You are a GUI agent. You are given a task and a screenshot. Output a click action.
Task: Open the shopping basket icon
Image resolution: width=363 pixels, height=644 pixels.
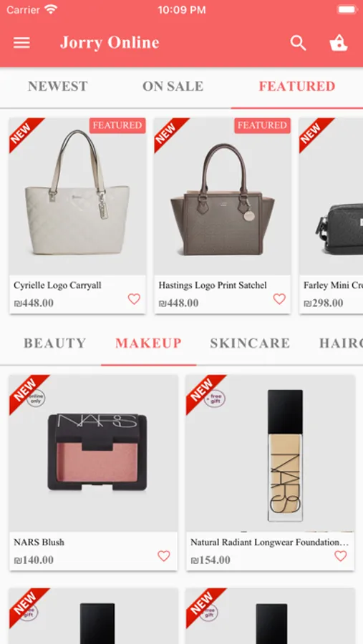pos(339,43)
